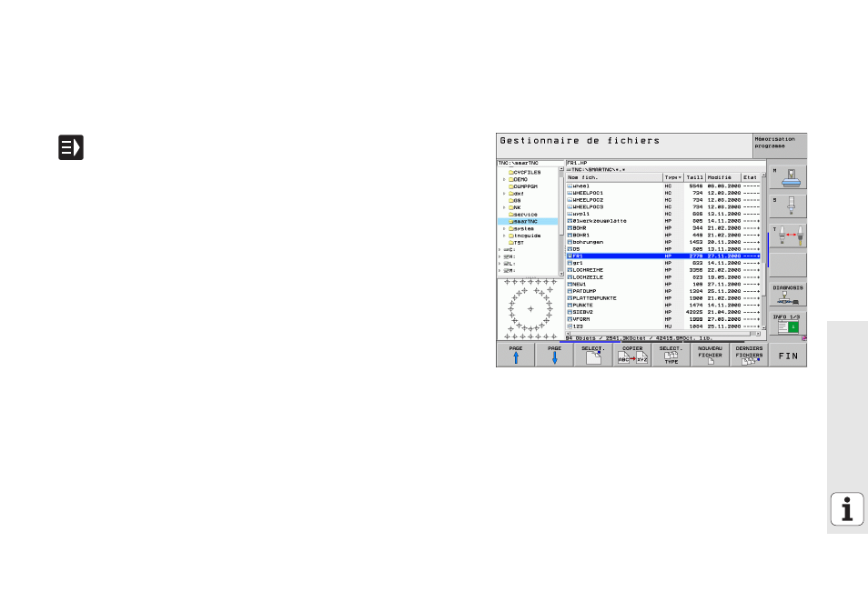
Task: Open the SELECT. TYPE softkey
Action: pyautogui.click(x=671, y=355)
